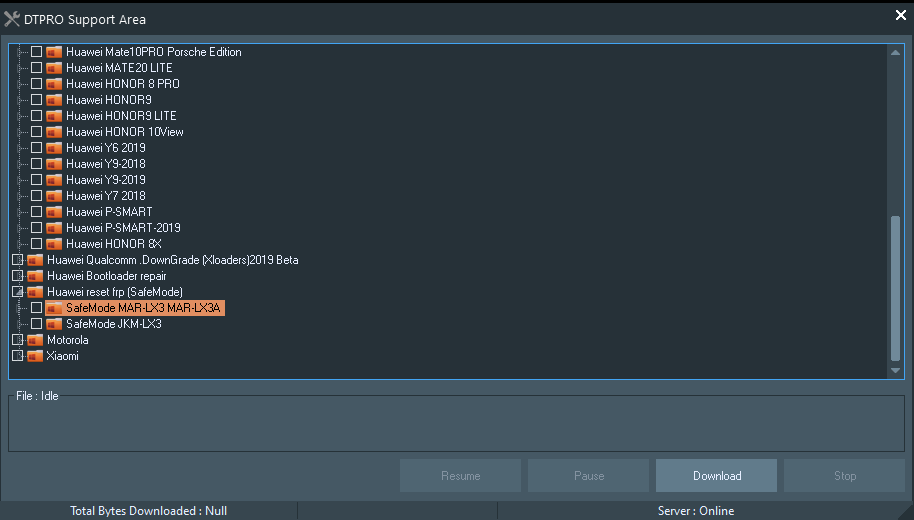The image size is (914, 520).
Task: Select checkbox for Huawei P-SMART-2019
Action: (x=36, y=228)
